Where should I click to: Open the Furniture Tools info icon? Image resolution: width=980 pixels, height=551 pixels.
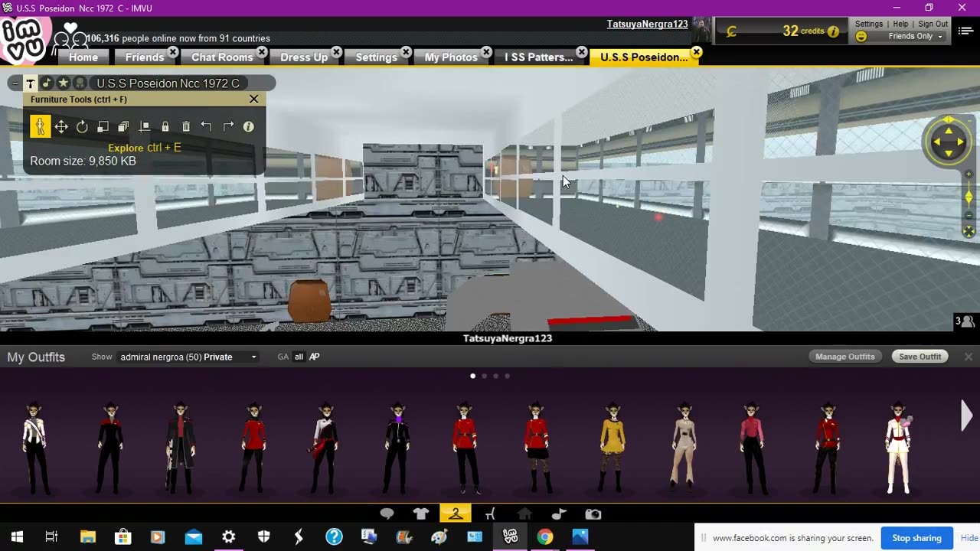[248, 126]
